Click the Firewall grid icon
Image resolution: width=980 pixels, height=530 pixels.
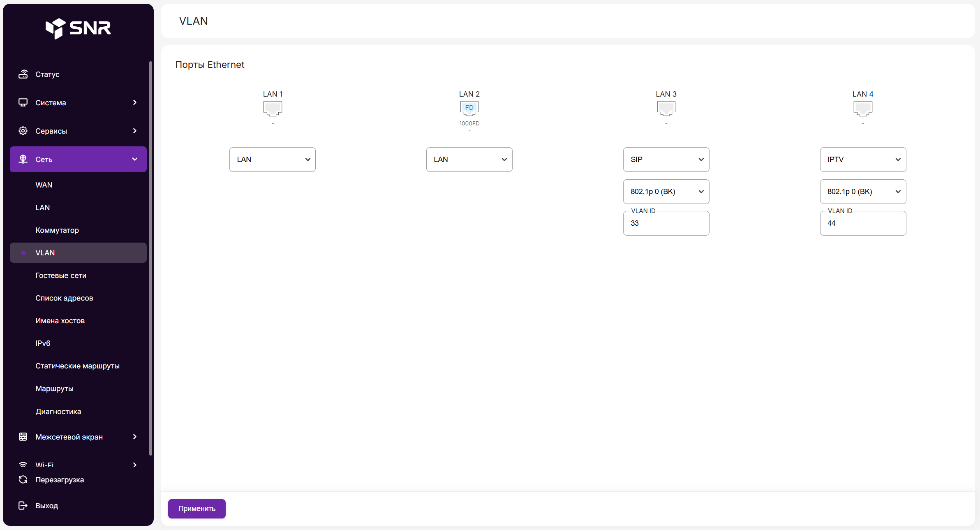[x=23, y=437]
